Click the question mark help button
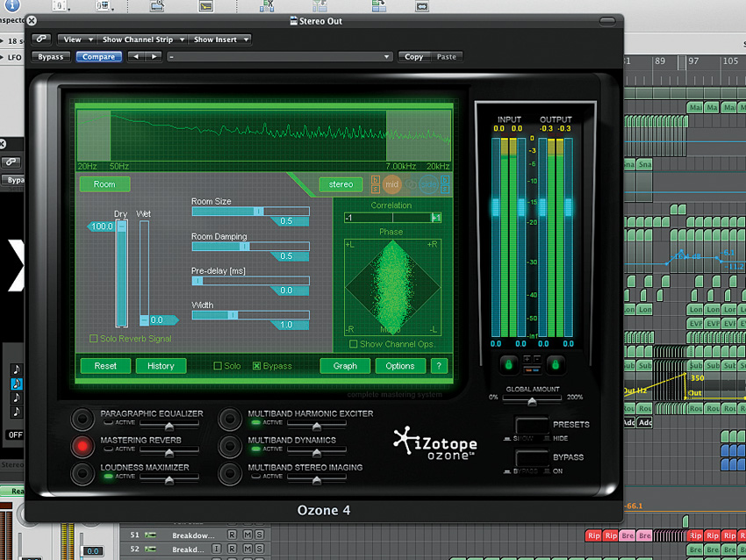 (439, 366)
